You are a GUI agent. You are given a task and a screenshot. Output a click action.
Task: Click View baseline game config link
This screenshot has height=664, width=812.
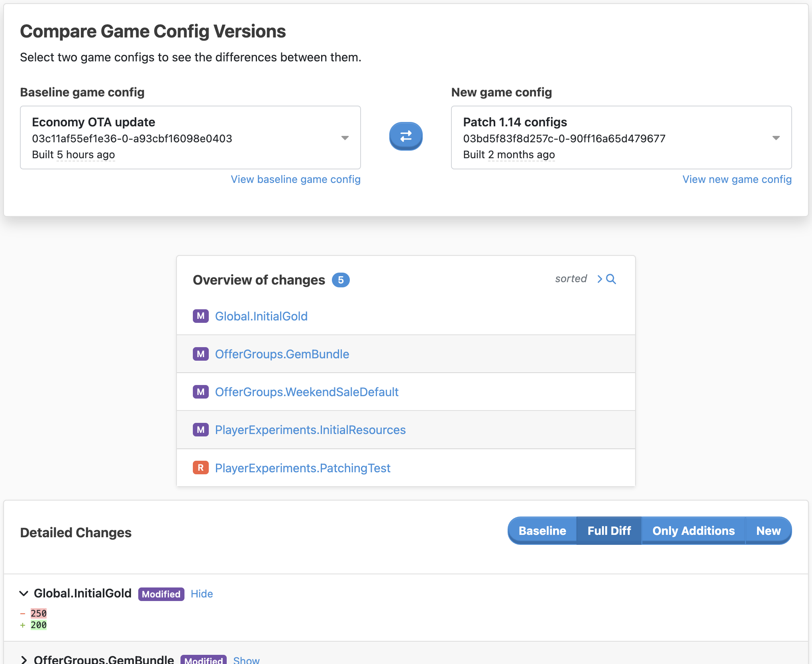(x=295, y=179)
